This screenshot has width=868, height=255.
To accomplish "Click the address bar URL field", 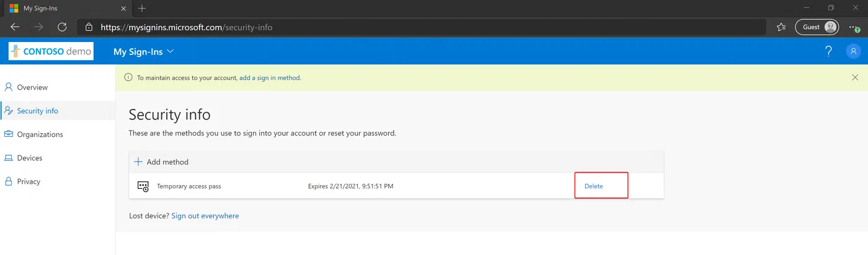I will 422,27.
